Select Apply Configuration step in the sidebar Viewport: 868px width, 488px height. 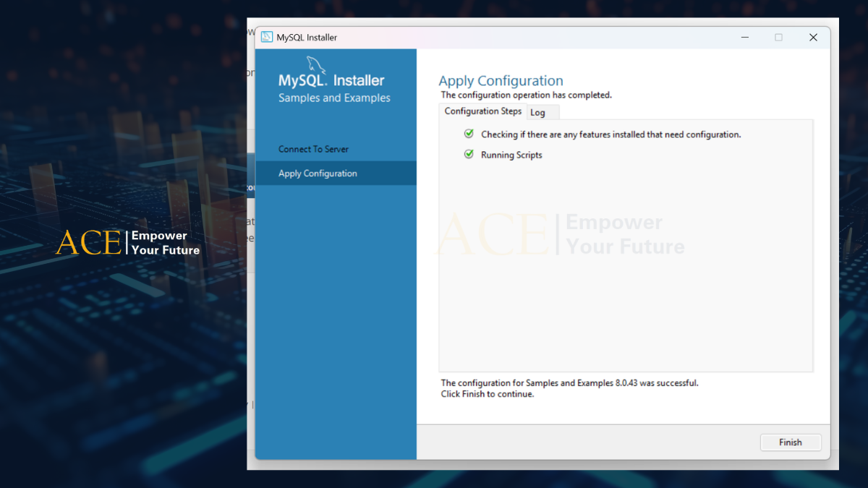pyautogui.click(x=317, y=173)
